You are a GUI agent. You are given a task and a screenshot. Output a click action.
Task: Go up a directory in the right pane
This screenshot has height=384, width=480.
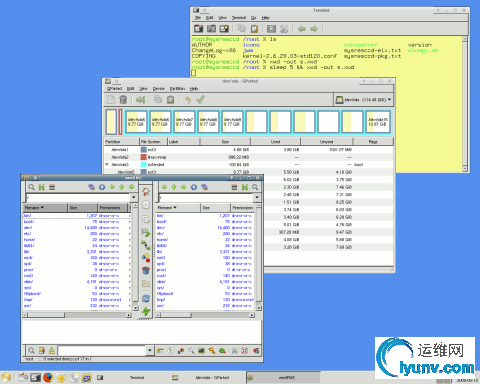click(x=174, y=187)
